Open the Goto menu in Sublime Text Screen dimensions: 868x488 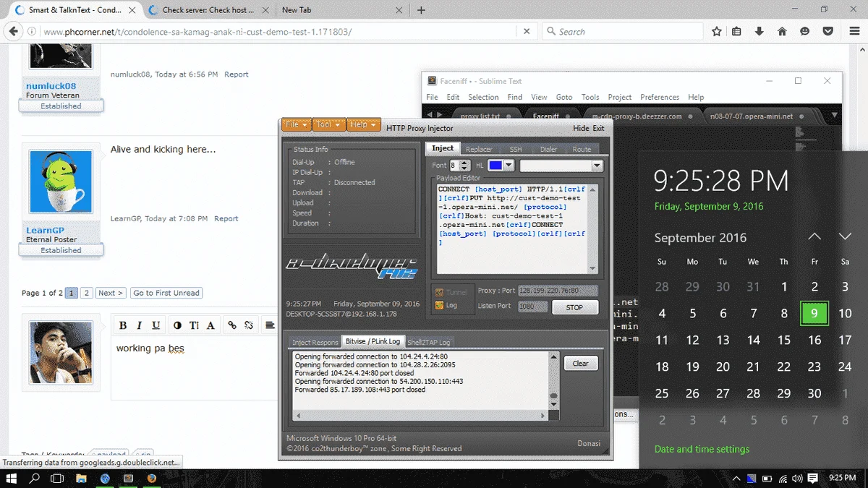click(x=564, y=97)
